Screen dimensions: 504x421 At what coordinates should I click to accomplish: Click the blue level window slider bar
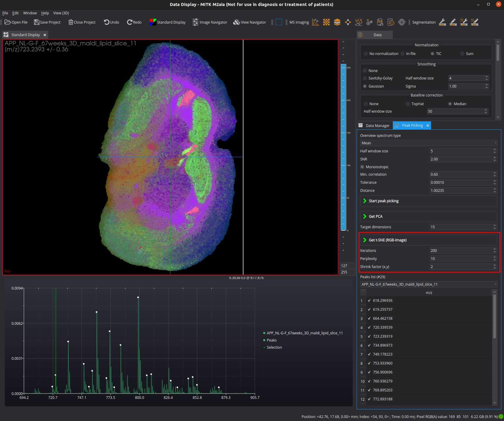click(x=343, y=147)
